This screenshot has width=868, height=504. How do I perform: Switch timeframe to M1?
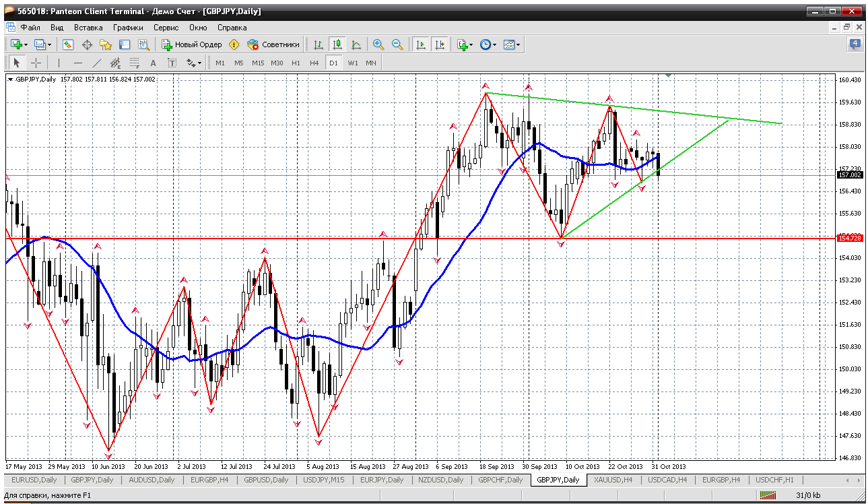[220, 63]
